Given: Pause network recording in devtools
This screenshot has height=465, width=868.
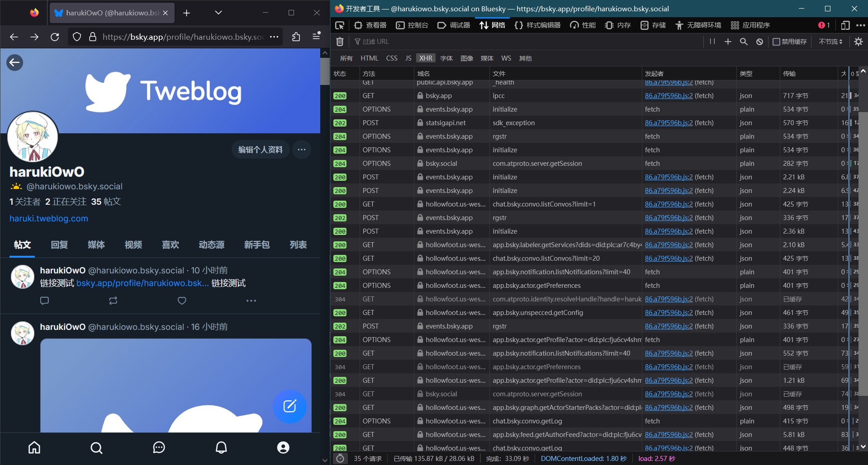Looking at the screenshot, I should pyautogui.click(x=712, y=42).
